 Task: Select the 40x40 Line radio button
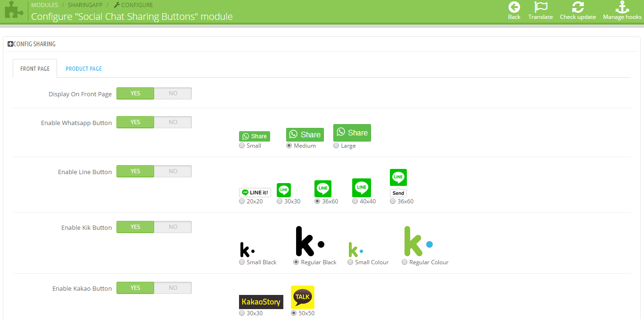coord(355,201)
